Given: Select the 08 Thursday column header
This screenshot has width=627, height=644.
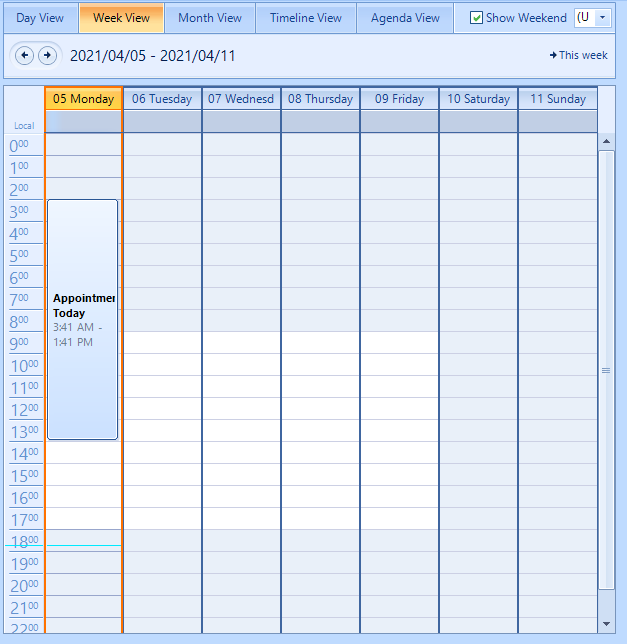Looking at the screenshot, I should click(x=320, y=99).
